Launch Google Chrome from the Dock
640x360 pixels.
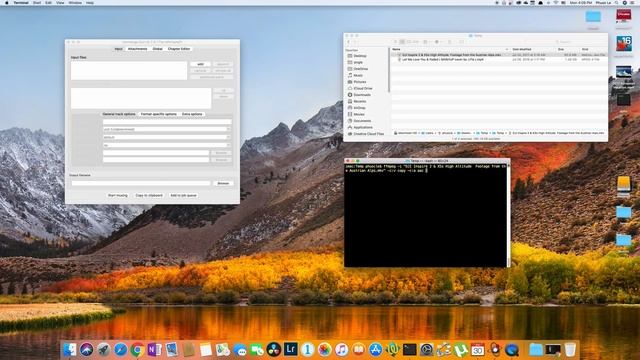point(138,350)
